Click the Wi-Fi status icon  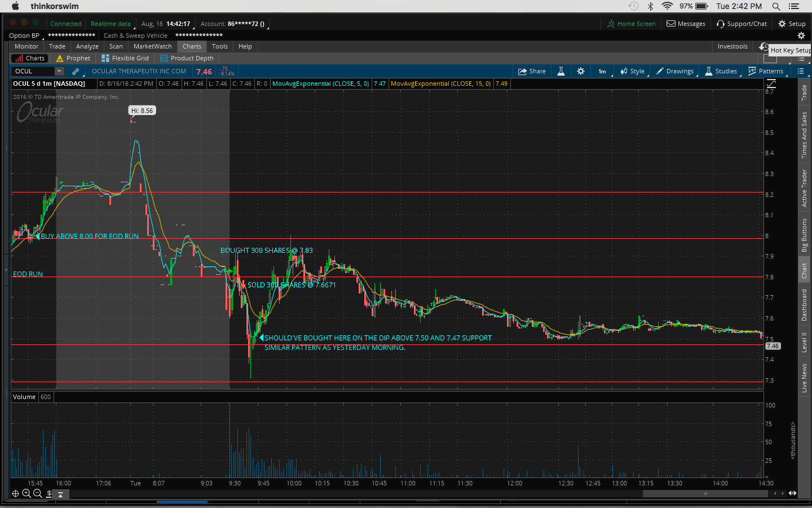(x=667, y=6)
